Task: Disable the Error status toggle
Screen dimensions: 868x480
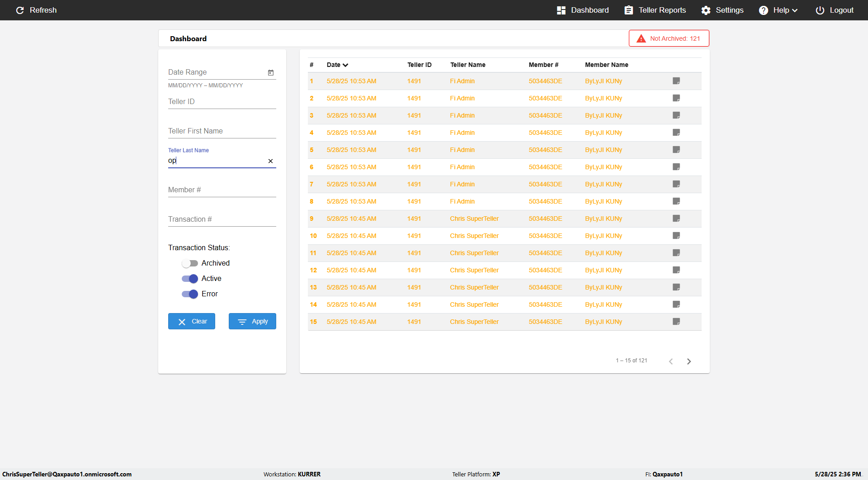Action: [x=190, y=294]
